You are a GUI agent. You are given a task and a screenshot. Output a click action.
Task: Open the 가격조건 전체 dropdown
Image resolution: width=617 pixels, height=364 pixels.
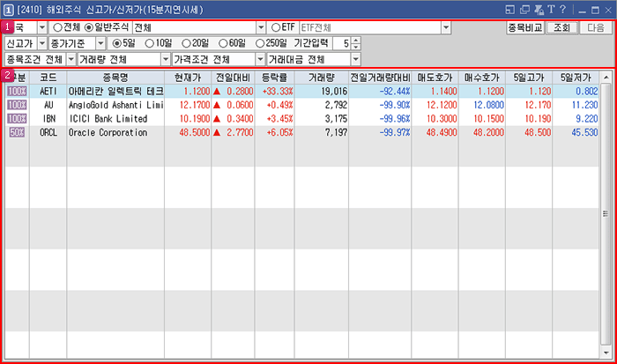260,59
